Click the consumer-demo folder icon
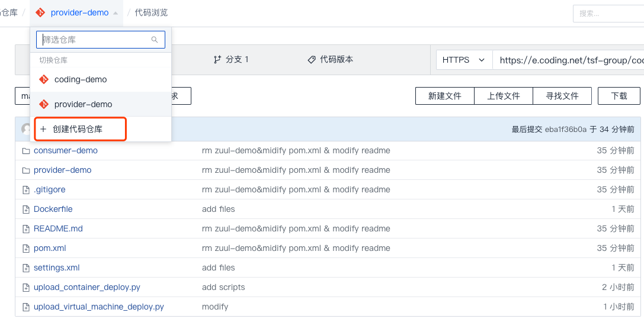 point(25,151)
